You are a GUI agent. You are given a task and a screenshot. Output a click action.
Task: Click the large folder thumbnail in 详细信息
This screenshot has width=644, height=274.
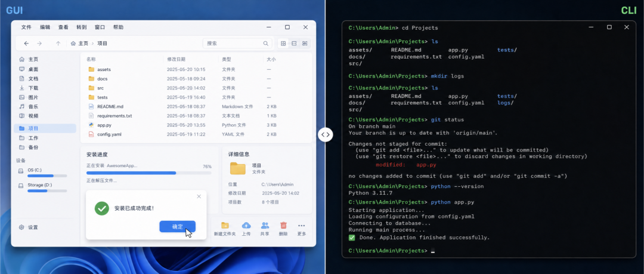[x=238, y=168]
